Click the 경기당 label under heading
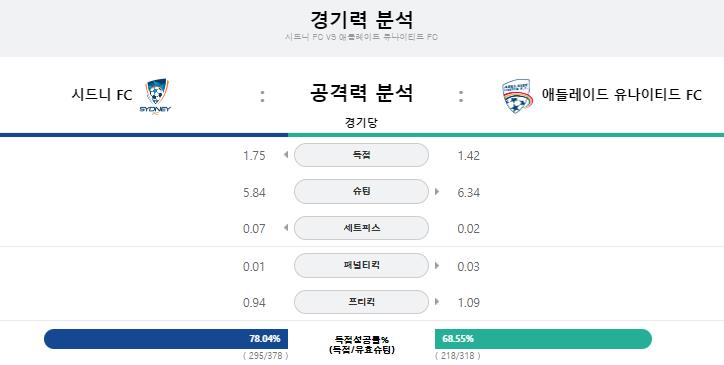Image resolution: width=724 pixels, height=365 pixels. (362, 122)
